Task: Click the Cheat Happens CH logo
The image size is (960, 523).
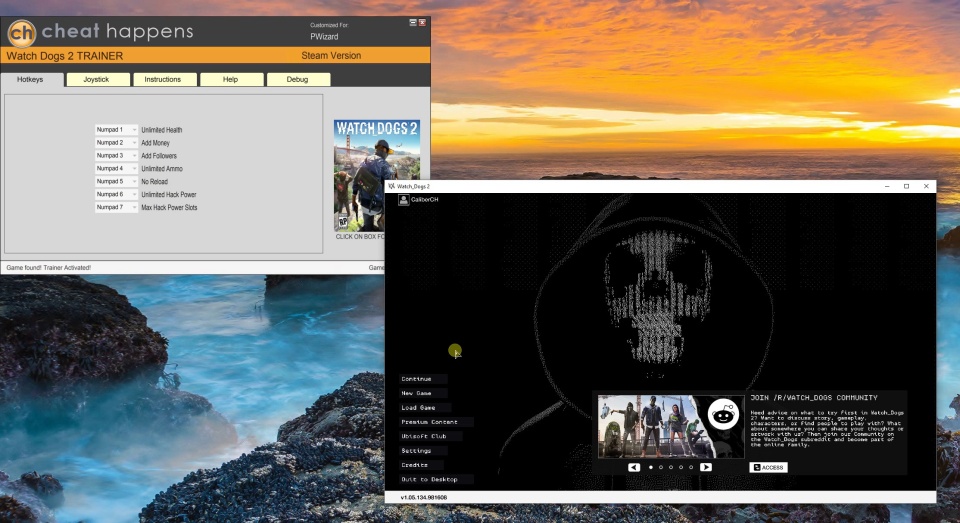Action: pos(22,32)
